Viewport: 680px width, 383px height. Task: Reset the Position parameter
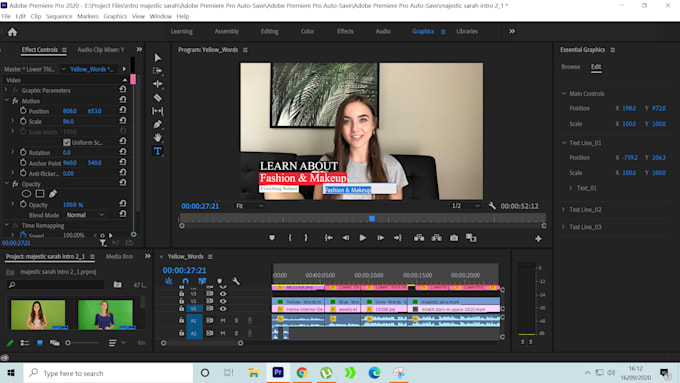point(123,110)
